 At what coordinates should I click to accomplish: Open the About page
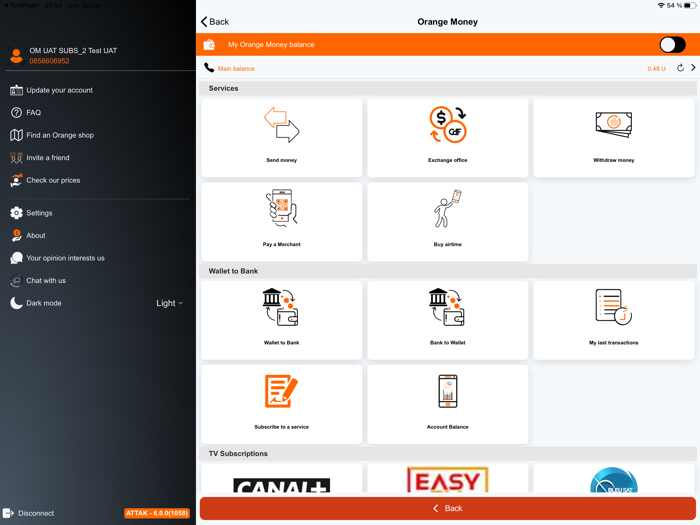coord(28,236)
